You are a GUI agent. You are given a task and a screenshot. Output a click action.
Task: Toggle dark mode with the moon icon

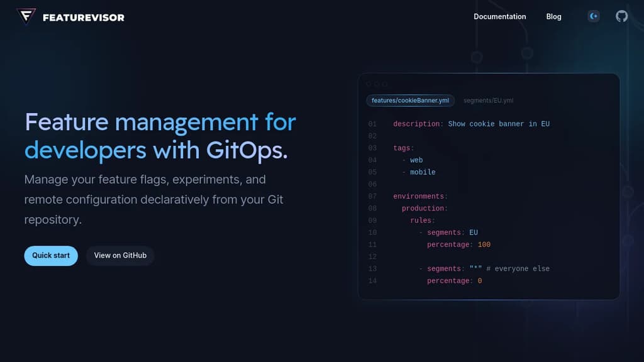tap(594, 16)
